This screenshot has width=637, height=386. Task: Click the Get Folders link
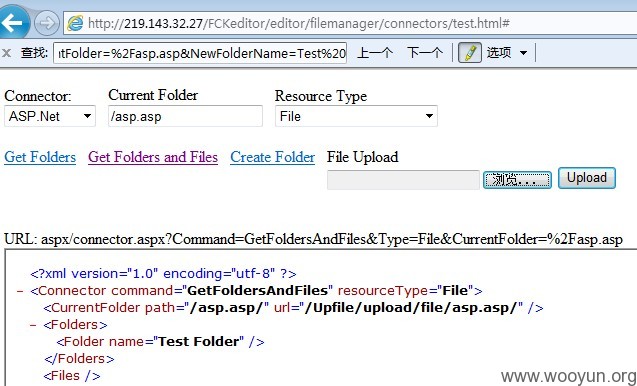pyautogui.click(x=40, y=157)
